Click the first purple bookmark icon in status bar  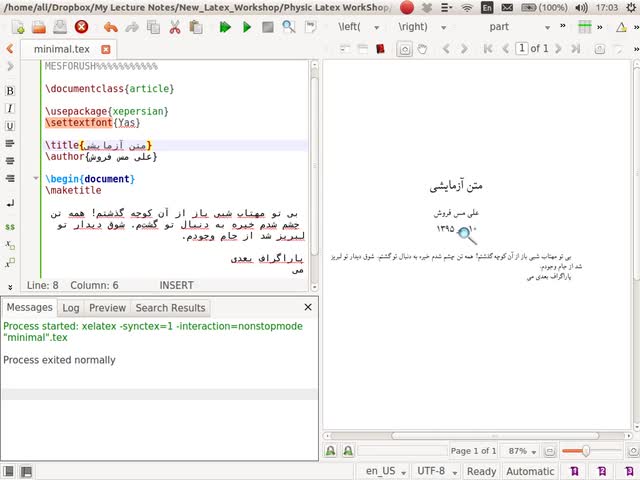(574, 471)
